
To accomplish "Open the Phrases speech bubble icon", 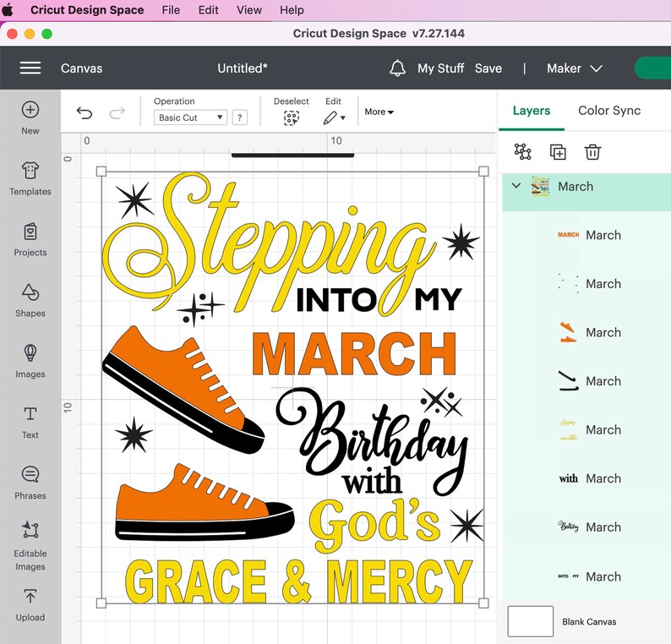I will tap(30, 474).
